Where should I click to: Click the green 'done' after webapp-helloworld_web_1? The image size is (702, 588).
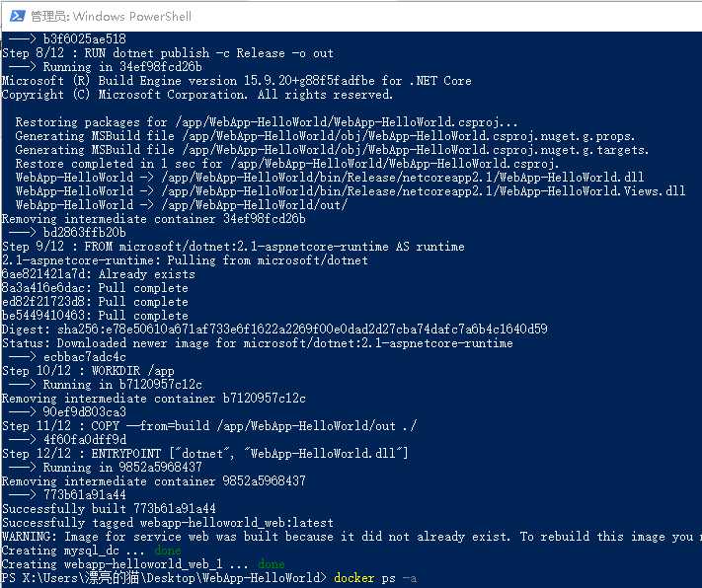click(x=271, y=564)
